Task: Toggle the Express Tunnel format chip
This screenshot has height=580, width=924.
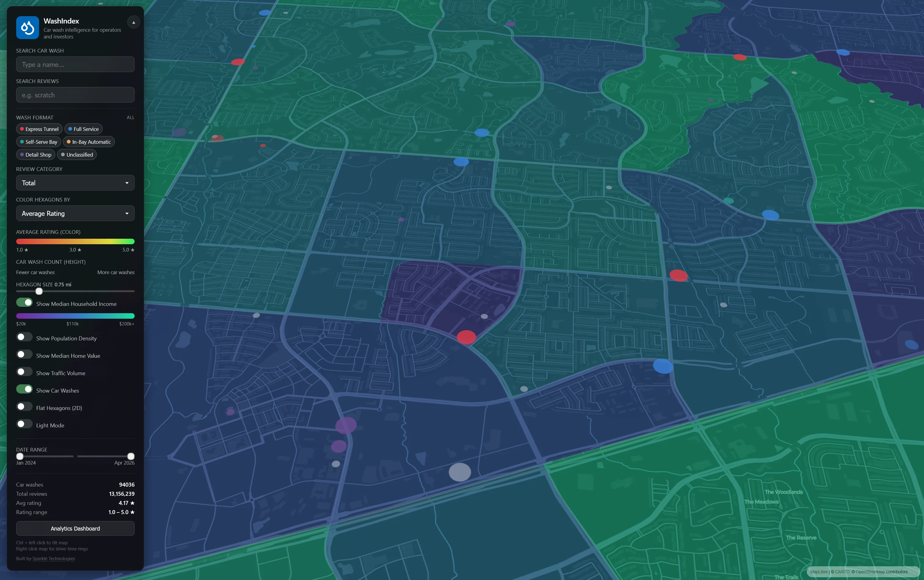Action: point(39,129)
